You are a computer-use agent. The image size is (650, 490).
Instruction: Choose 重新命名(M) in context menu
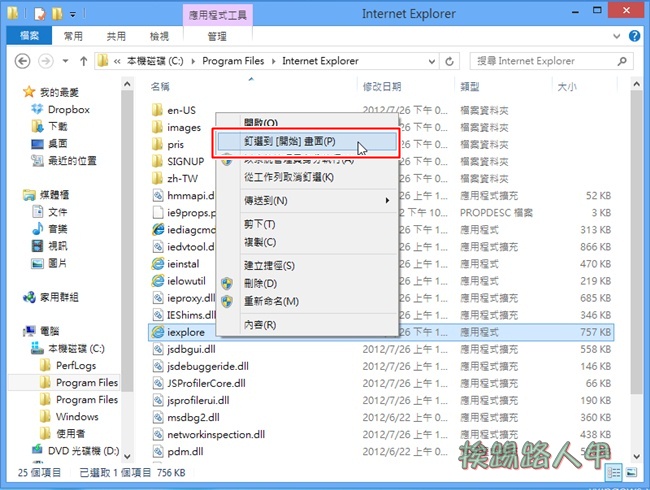click(x=307, y=301)
